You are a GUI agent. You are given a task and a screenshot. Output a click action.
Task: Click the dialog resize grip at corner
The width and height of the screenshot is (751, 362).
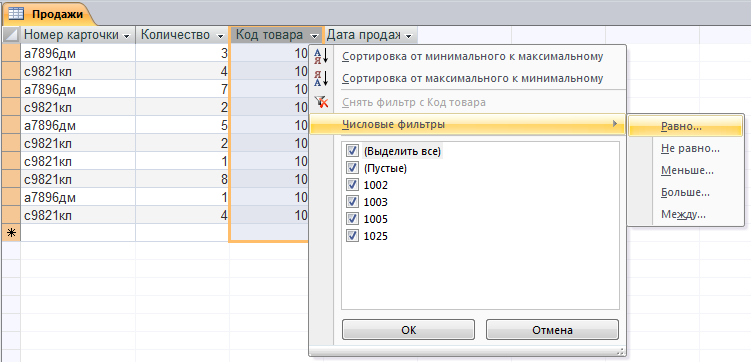click(621, 351)
